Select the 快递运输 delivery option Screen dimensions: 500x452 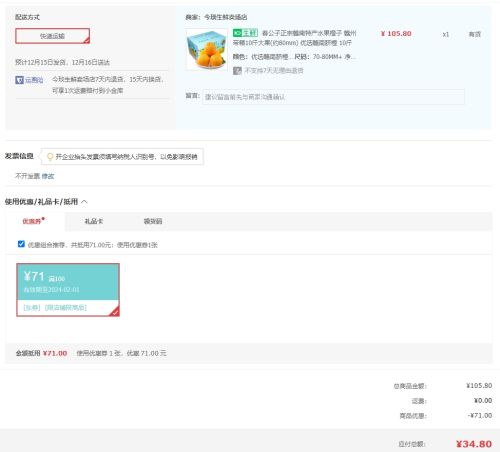(x=52, y=36)
